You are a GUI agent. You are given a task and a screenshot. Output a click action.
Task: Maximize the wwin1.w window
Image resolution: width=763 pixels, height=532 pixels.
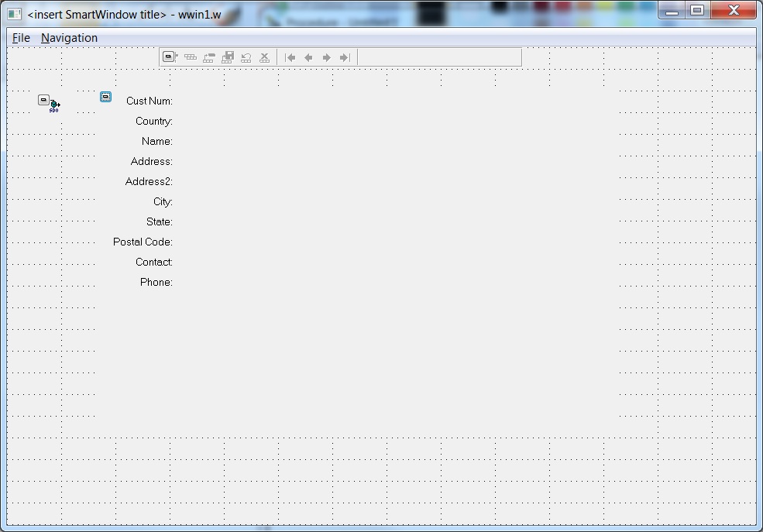point(697,10)
